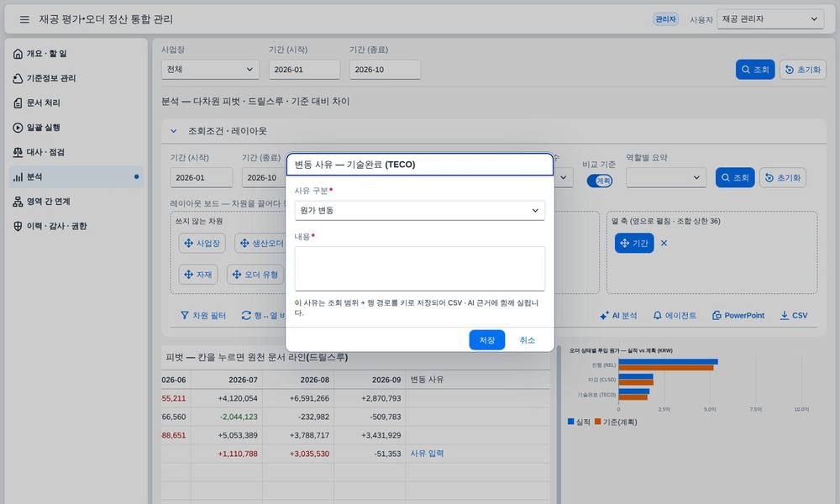Click the play-circle icon for 일괄 실행
Image resolution: width=840 pixels, height=504 pixels.
click(x=18, y=128)
